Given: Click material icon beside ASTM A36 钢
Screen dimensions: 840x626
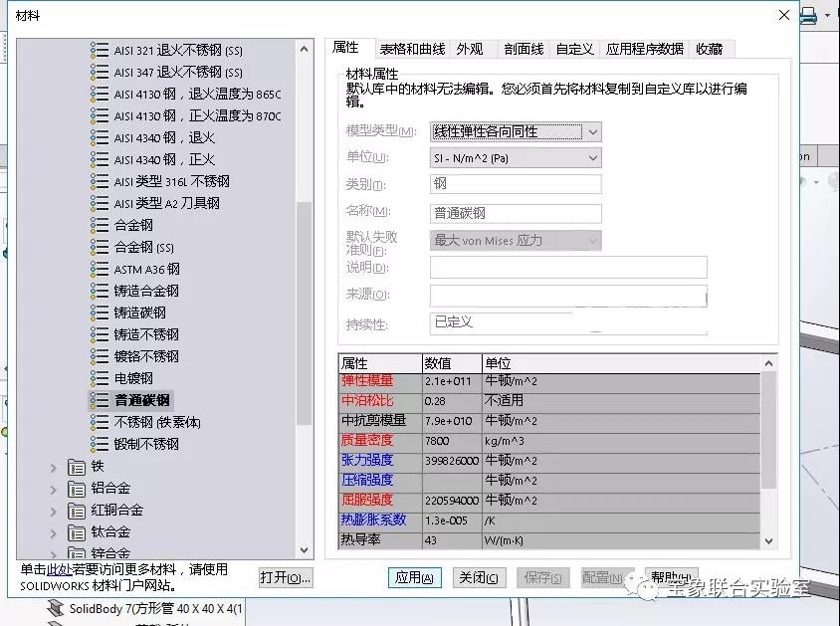Looking at the screenshot, I should [100, 270].
